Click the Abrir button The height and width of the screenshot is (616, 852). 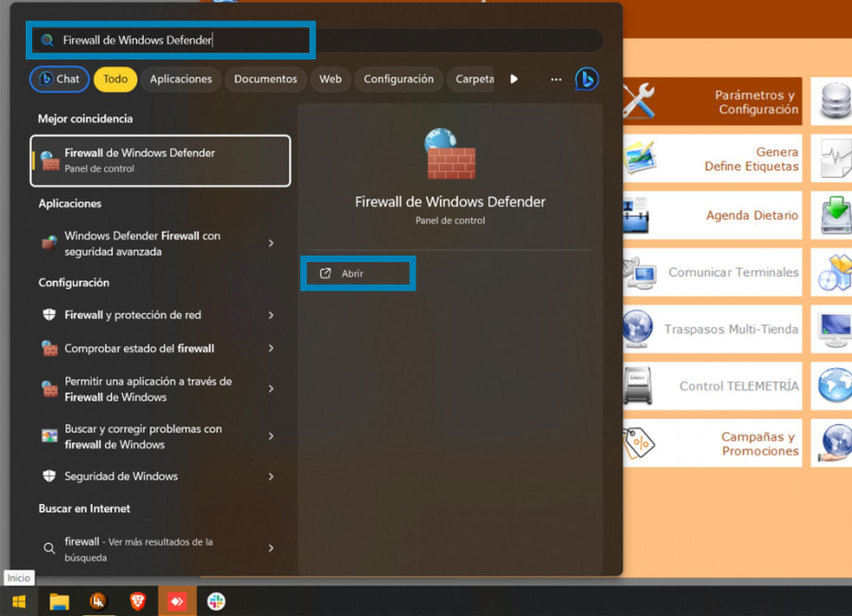coord(358,273)
